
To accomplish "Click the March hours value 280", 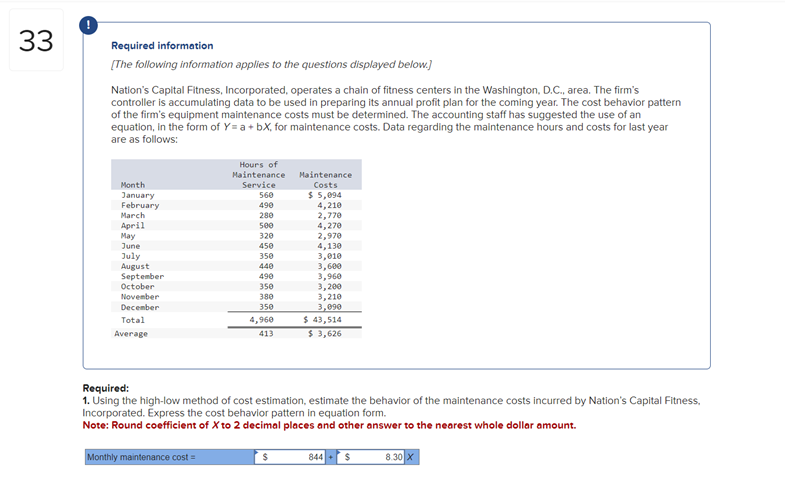I will (x=266, y=215).
